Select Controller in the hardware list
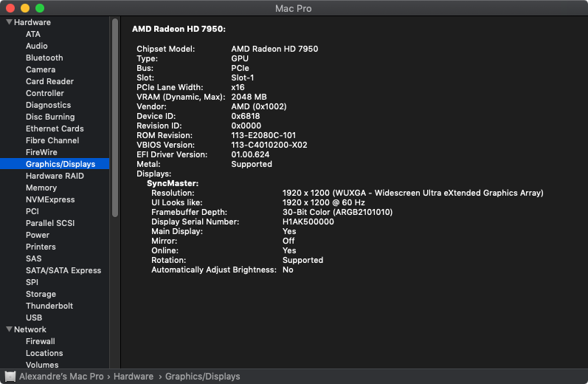Viewport: 588px width, 384px height. pos(44,93)
